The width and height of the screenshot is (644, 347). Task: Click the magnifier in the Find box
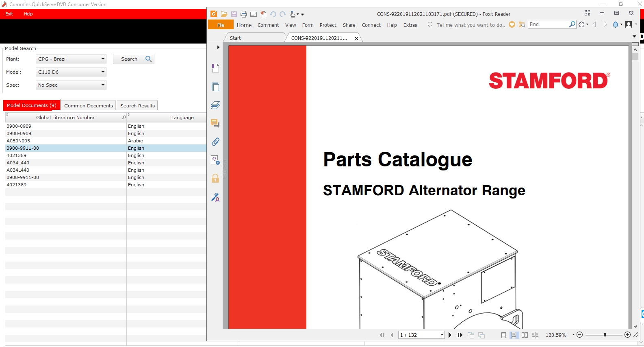coord(572,24)
